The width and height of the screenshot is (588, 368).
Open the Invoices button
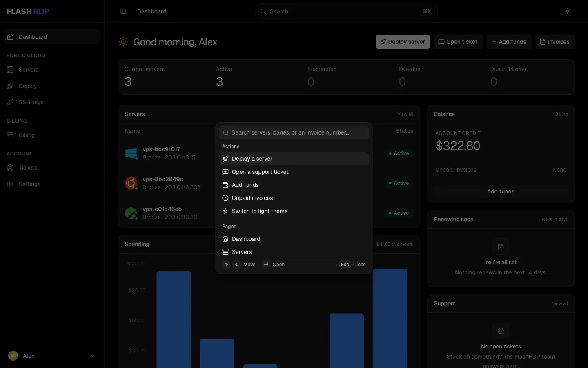coord(555,42)
